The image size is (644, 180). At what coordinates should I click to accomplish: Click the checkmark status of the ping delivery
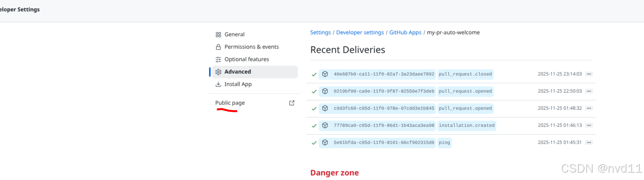coord(314,143)
